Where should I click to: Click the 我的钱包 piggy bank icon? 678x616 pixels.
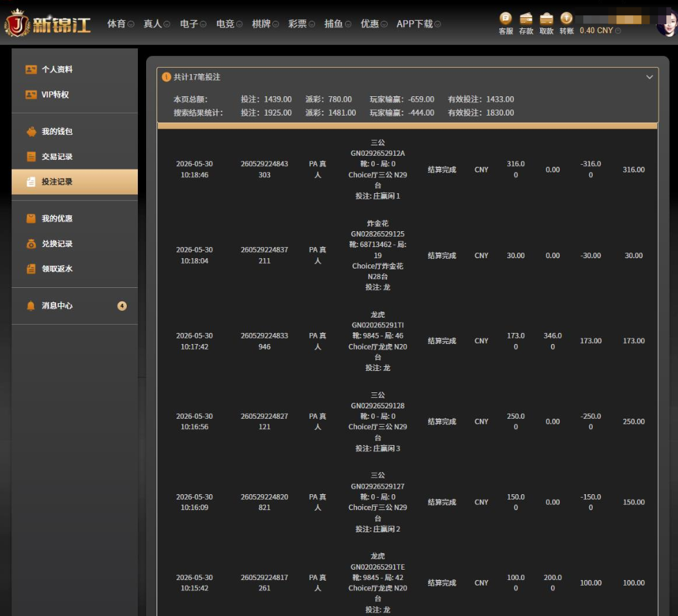tap(31, 132)
